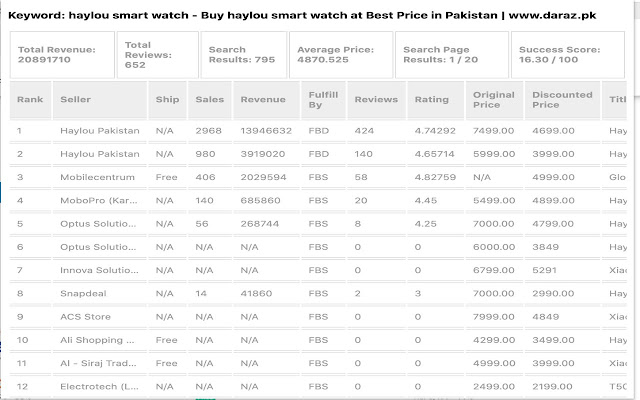This screenshot has width=640, height=400.
Task: Click the Success Score summary box
Action: pyautogui.click(x=568, y=55)
